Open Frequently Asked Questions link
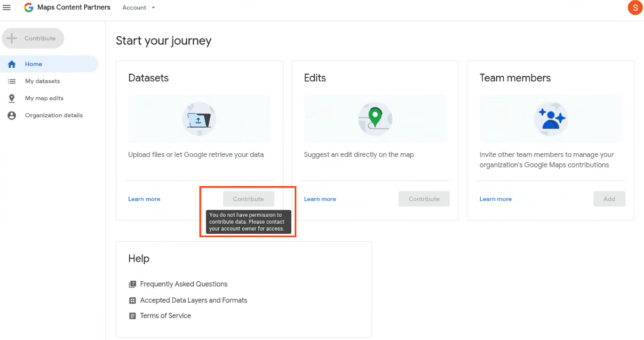Viewport: 644px width, 340px height. 184,284
